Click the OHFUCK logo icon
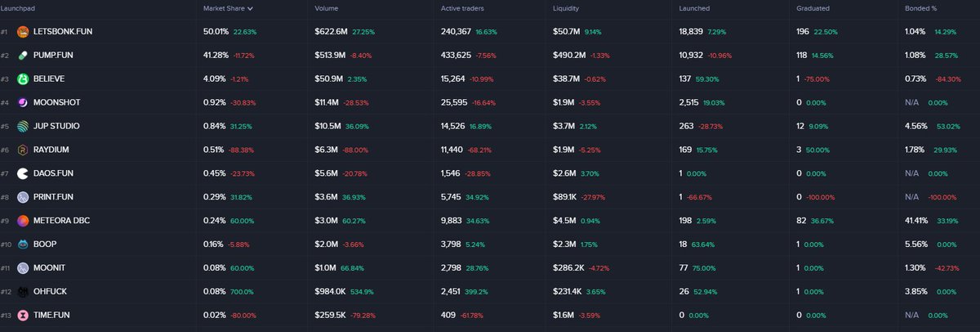980x332 pixels. tap(23, 291)
